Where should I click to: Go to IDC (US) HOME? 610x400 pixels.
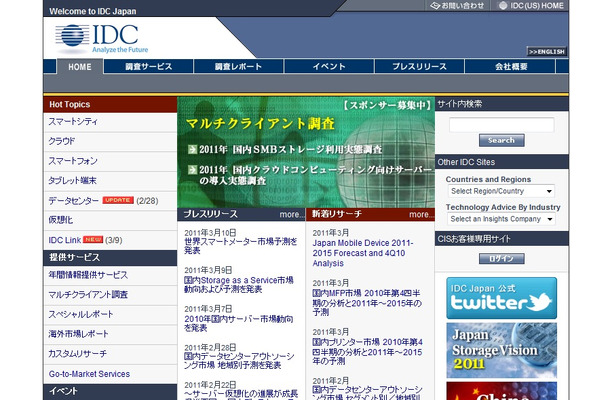click(x=531, y=5)
